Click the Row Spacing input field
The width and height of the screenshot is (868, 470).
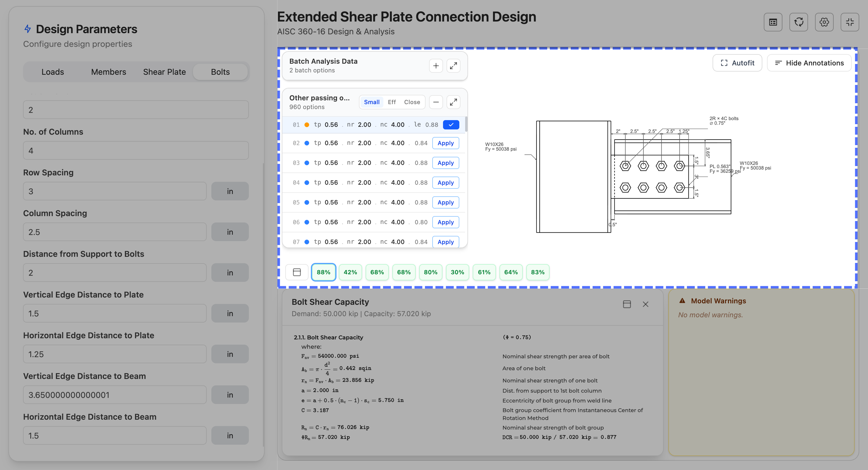(115, 191)
